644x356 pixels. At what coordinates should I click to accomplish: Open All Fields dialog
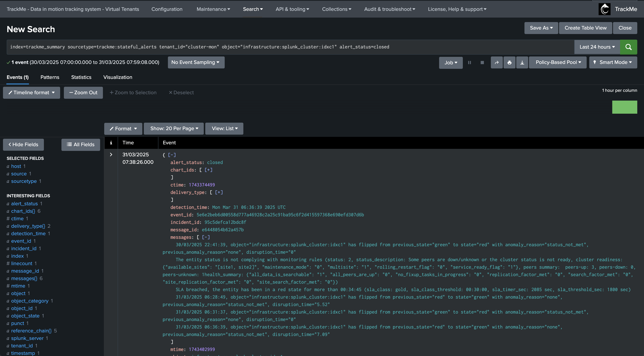coord(81,145)
